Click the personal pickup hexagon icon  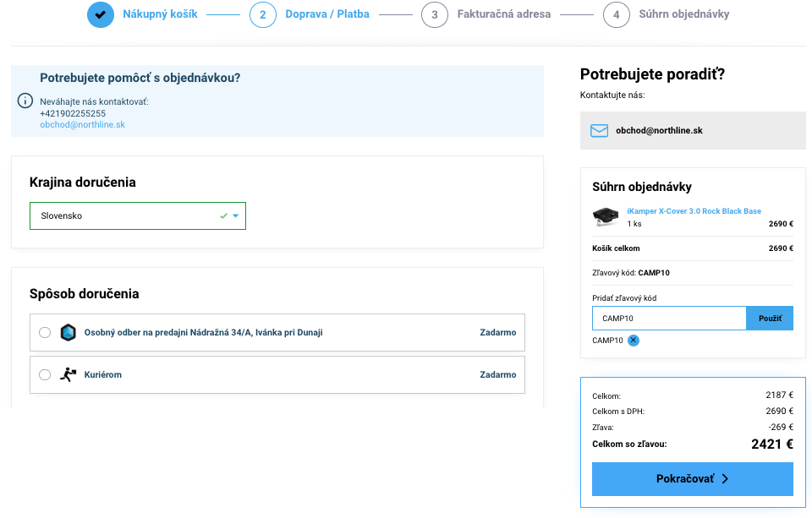(69, 332)
